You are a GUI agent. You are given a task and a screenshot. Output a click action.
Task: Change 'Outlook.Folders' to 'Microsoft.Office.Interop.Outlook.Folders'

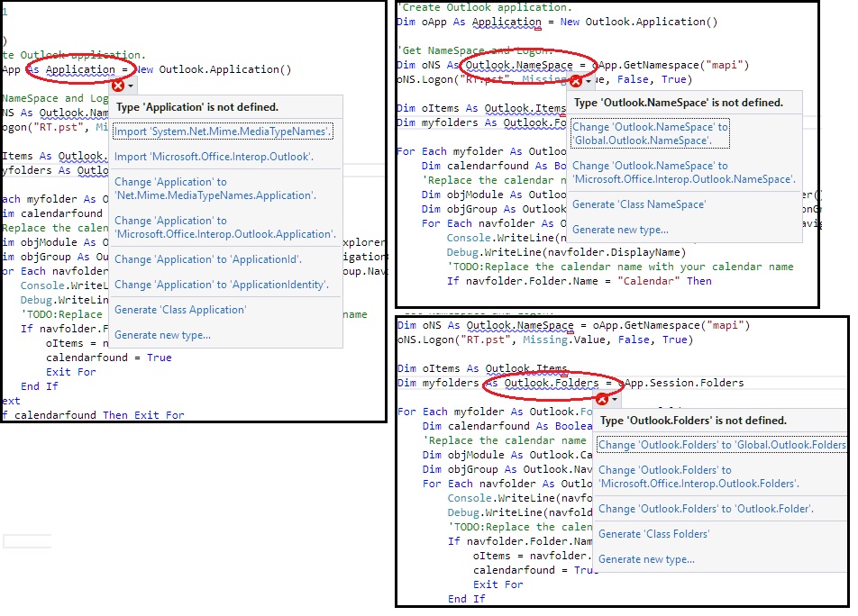tap(698, 476)
